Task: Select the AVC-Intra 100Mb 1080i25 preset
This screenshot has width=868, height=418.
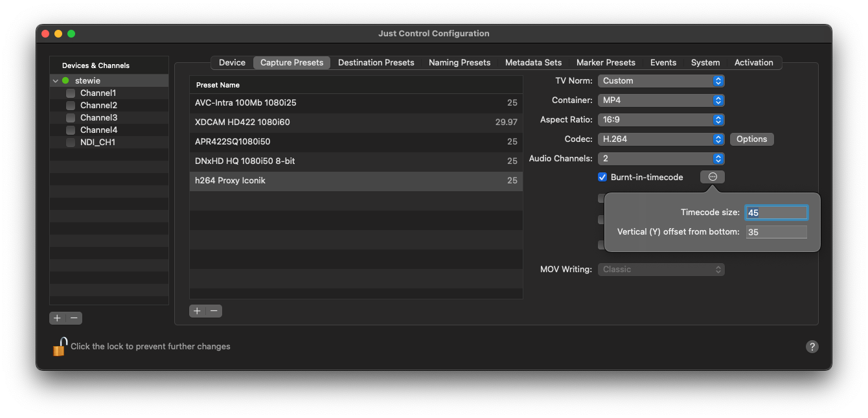Action: 356,103
